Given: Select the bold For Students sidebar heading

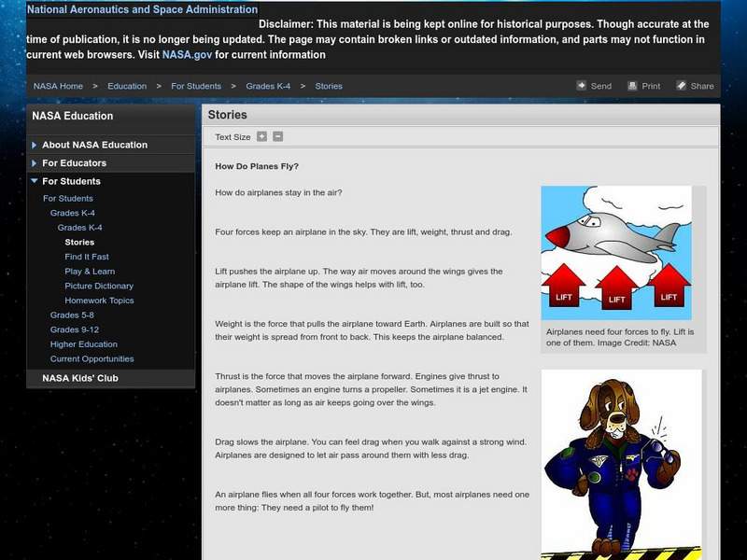Looking at the screenshot, I should 72,181.
